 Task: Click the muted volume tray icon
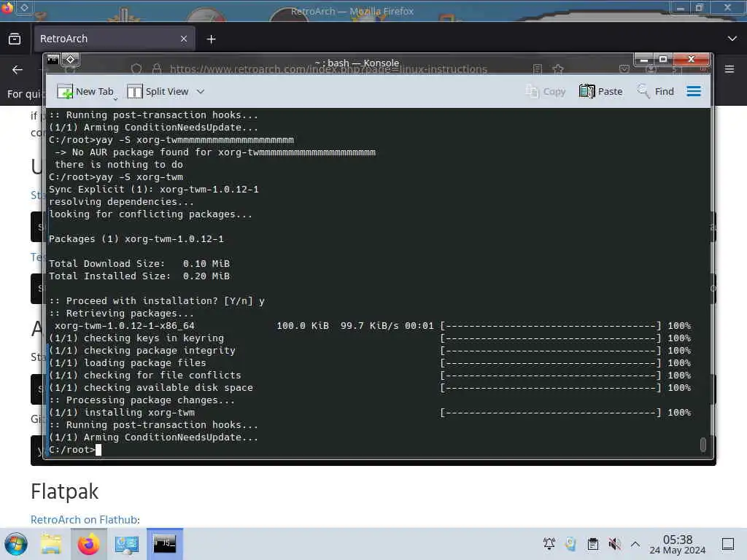(614, 544)
